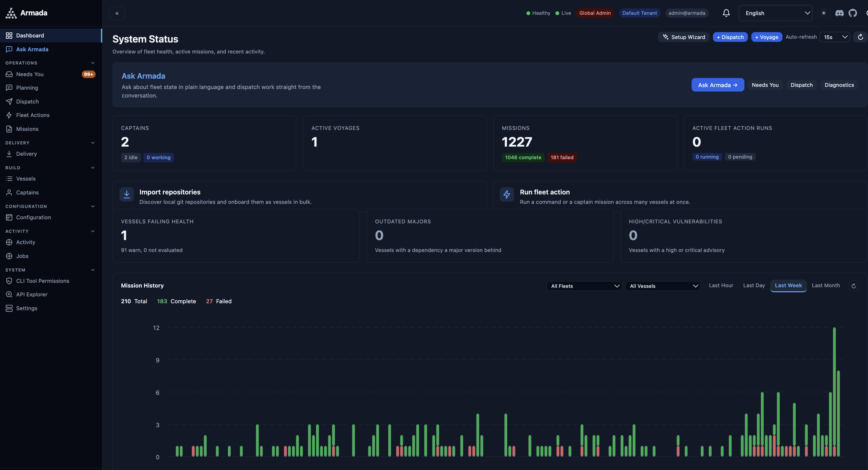Open Diagnostics from the Ask Armada banner

[x=839, y=85]
